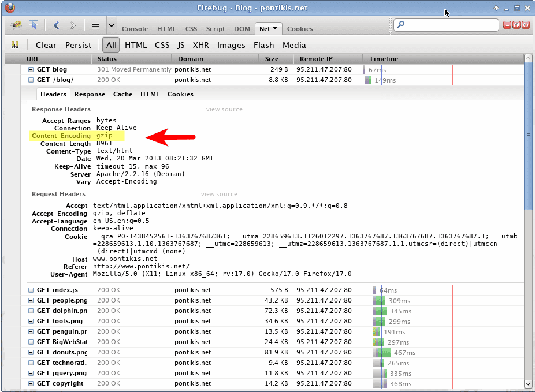Expand the GET tools.png request

click(31, 321)
